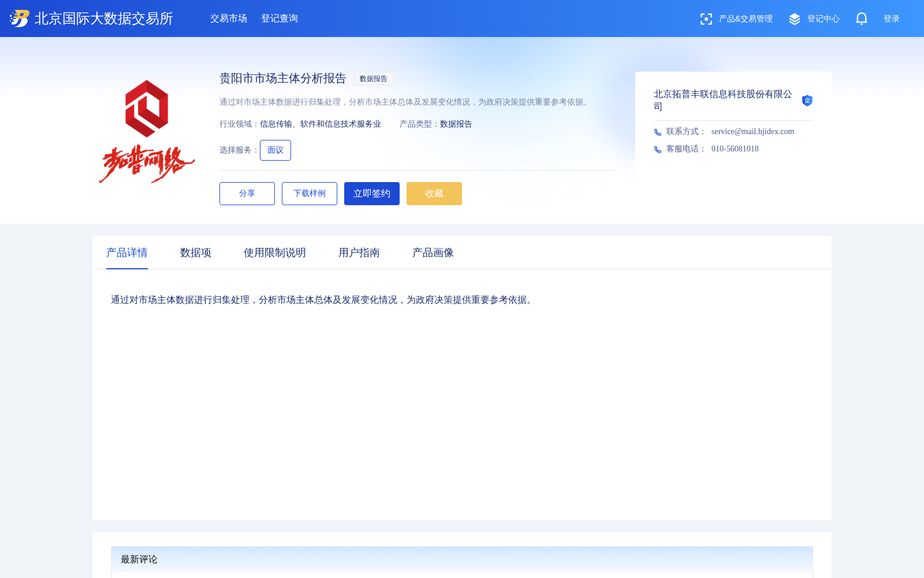Open the notification bell icon

tap(862, 18)
